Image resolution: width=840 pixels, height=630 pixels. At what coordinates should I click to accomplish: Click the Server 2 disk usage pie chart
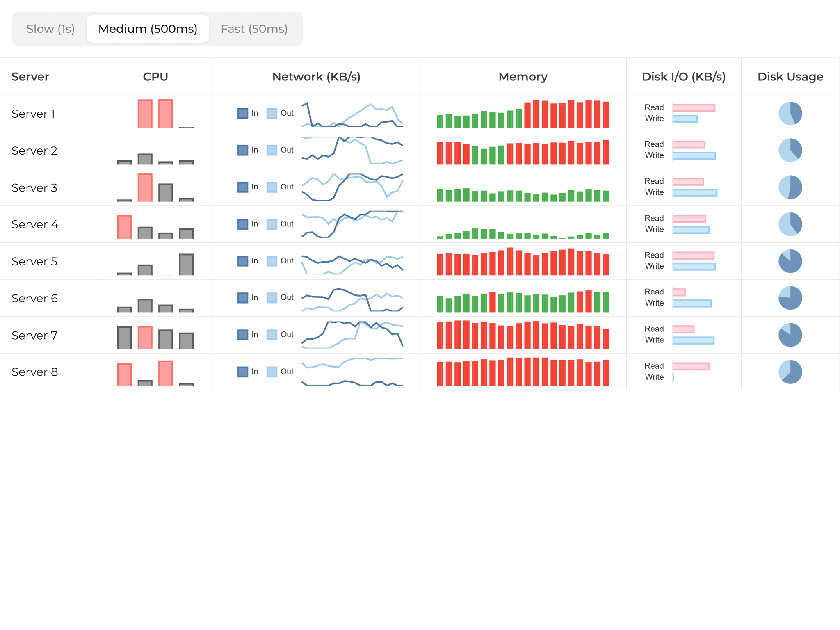[x=790, y=150]
